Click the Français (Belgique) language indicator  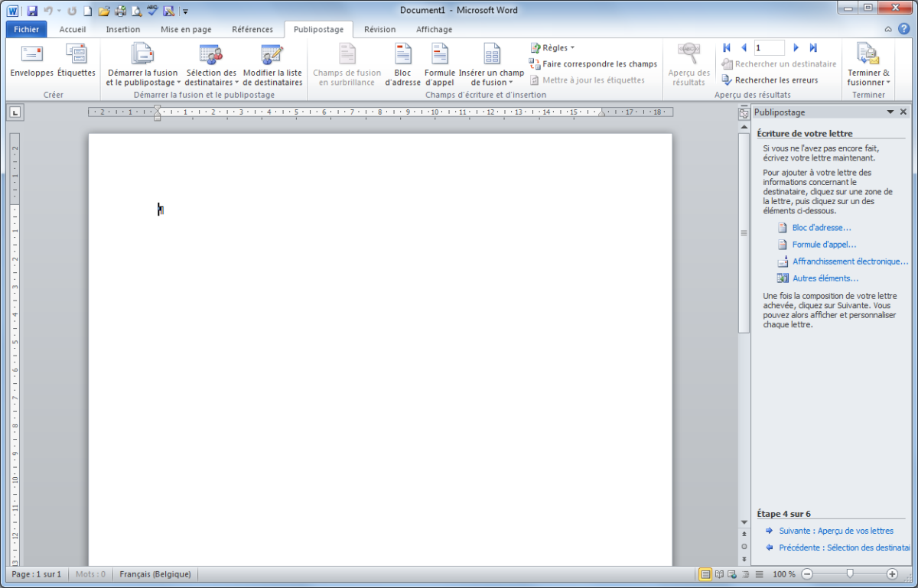click(x=155, y=574)
